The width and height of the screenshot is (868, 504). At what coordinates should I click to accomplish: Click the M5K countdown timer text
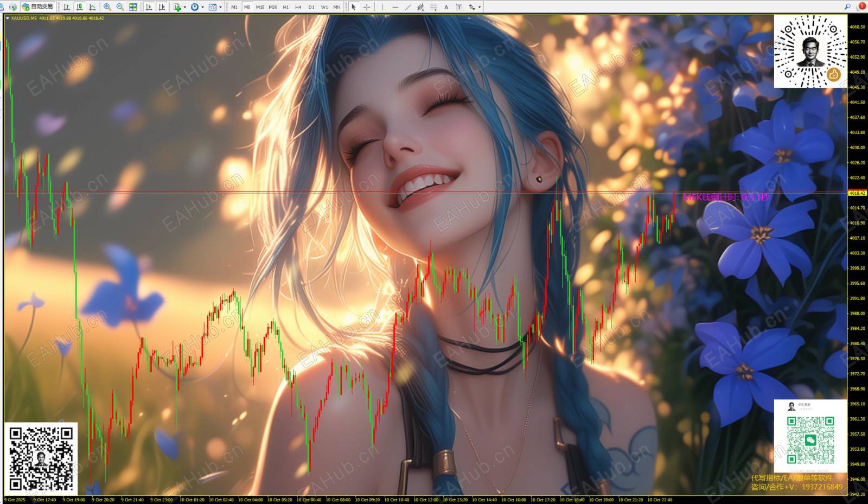[x=726, y=197]
